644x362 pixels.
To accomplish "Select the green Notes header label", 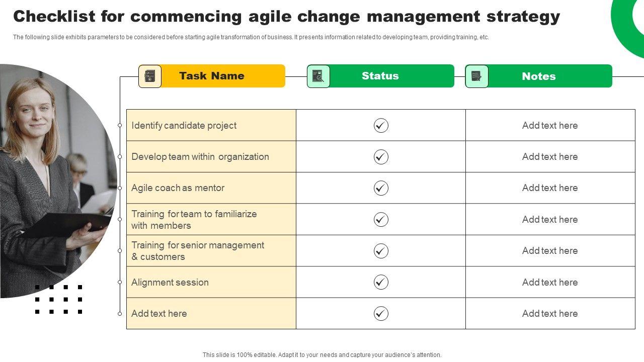I will (x=539, y=76).
